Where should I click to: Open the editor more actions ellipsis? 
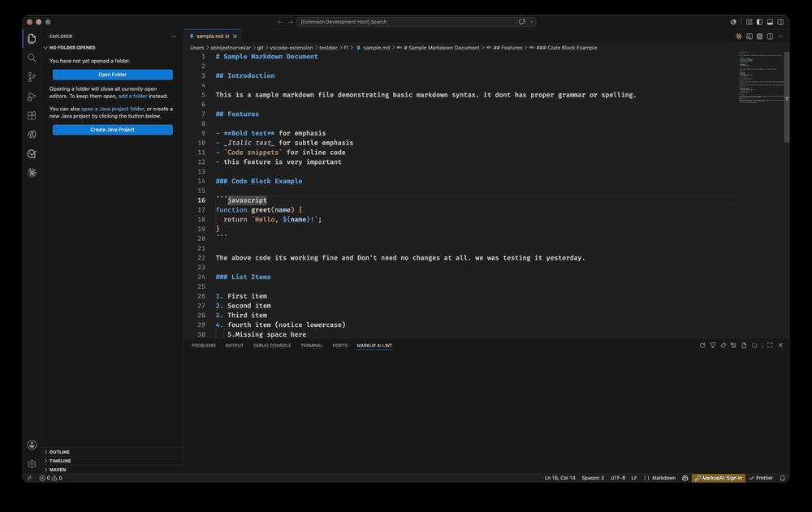pos(780,37)
